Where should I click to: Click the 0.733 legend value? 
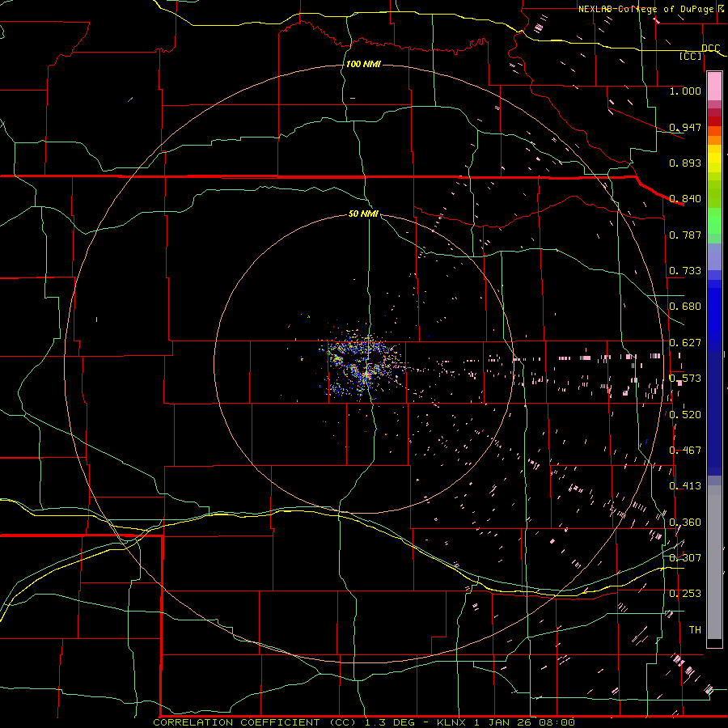click(685, 271)
